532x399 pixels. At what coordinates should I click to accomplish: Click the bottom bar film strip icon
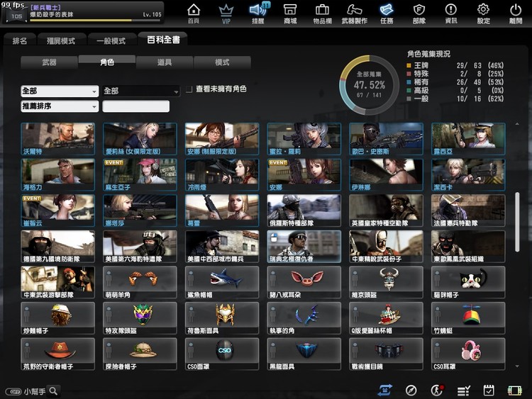coord(515,391)
